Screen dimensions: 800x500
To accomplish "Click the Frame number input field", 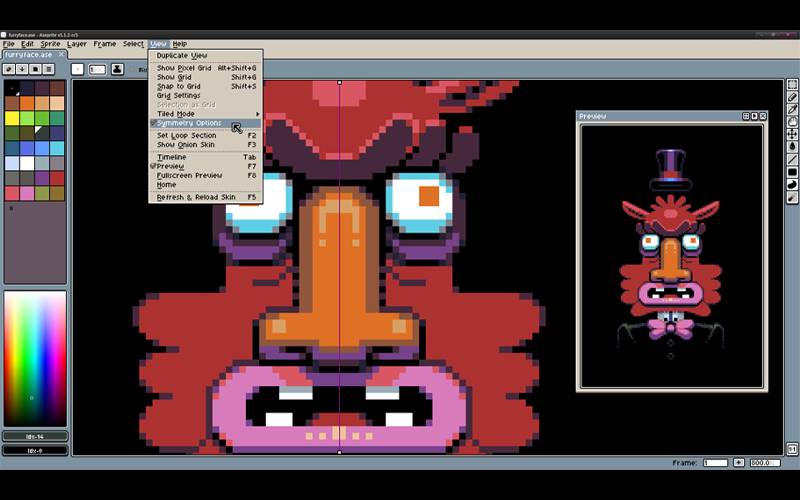I will [715, 463].
